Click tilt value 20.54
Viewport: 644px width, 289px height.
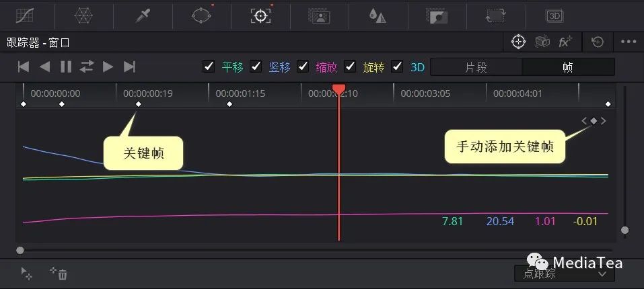pyautogui.click(x=500, y=221)
